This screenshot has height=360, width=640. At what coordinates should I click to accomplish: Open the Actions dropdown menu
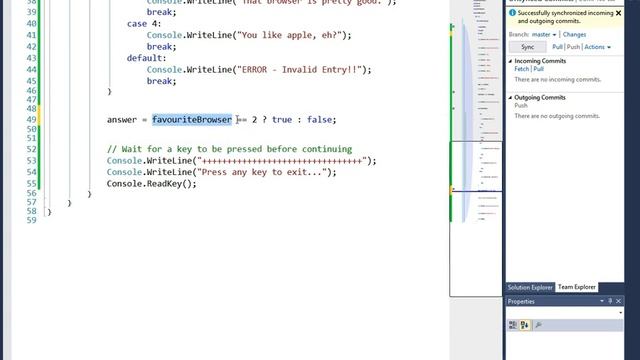[x=598, y=47]
